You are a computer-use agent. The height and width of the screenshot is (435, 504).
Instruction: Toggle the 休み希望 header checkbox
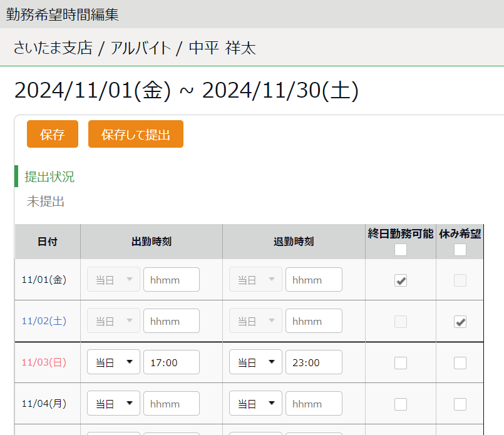pyautogui.click(x=460, y=250)
